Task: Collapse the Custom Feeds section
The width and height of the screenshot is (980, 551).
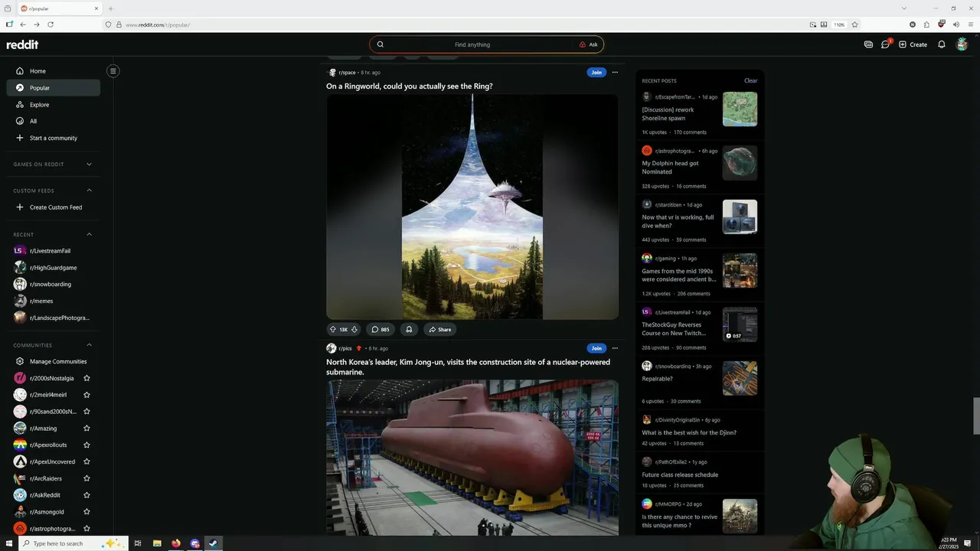Action: point(89,191)
